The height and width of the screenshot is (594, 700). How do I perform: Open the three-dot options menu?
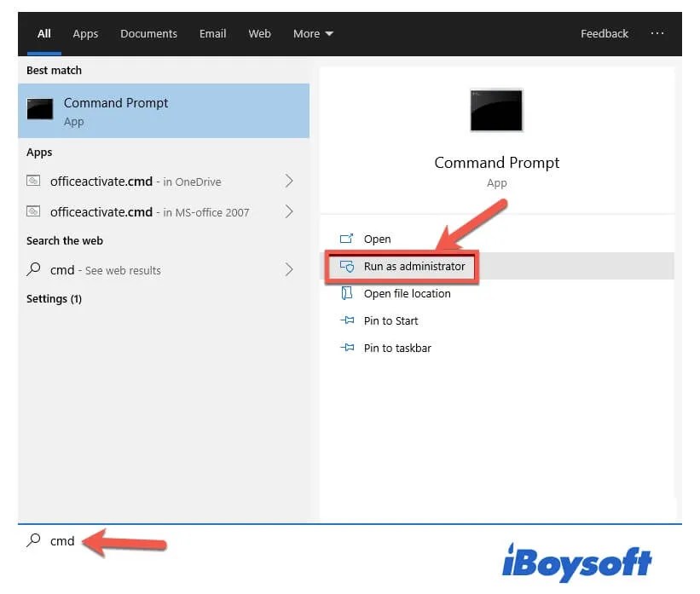(x=657, y=33)
